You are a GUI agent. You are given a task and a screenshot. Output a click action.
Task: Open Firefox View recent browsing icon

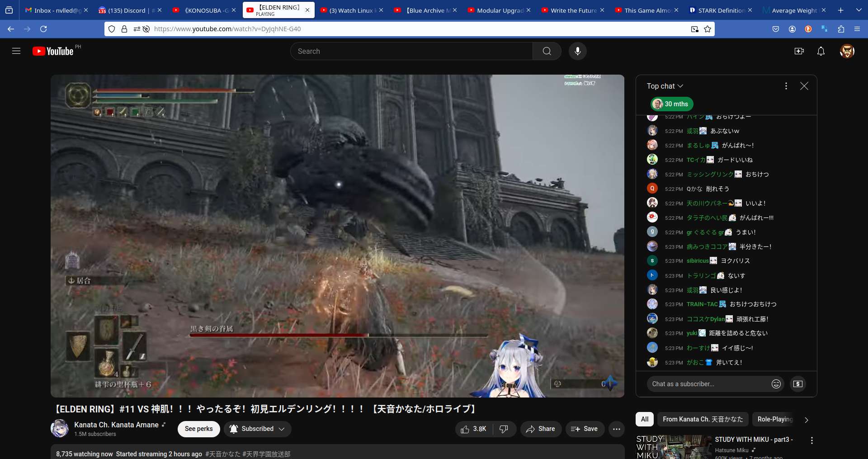click(9, 10)
